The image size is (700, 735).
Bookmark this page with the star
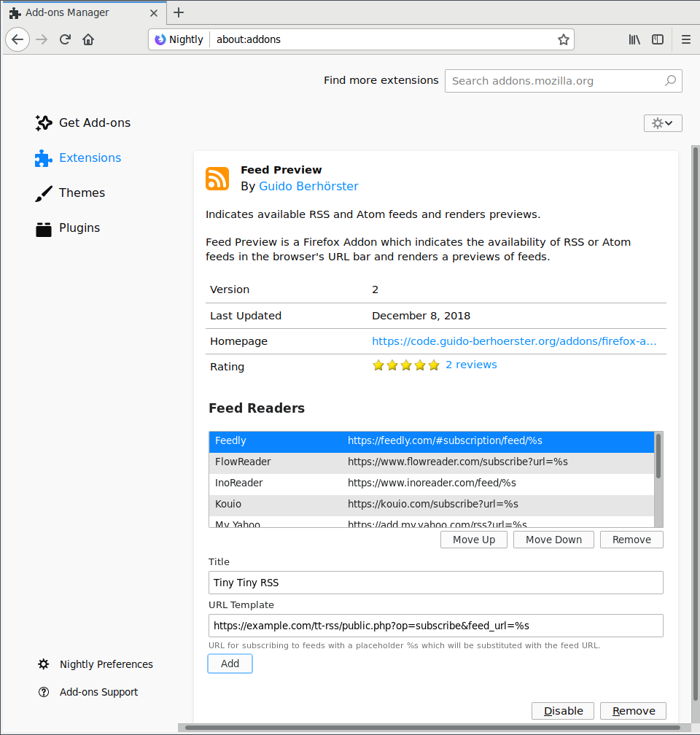[x=563, y=39]
